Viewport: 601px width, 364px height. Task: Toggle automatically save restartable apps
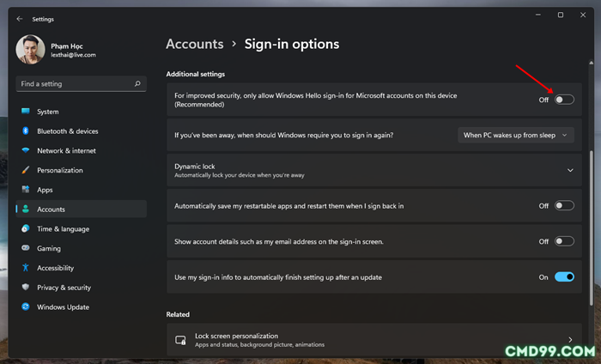(x=564, y=206)
